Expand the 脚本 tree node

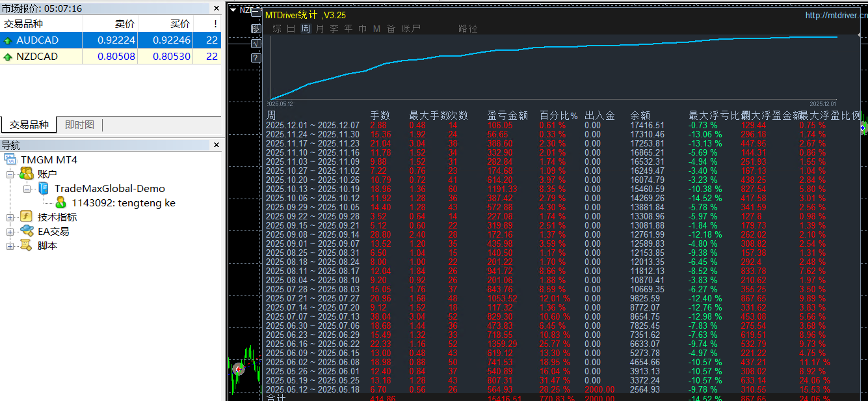tap(10, 245)
